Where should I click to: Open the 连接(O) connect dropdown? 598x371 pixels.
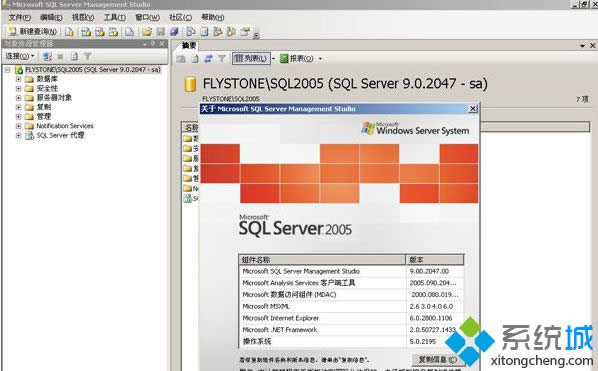click(19, 56)
